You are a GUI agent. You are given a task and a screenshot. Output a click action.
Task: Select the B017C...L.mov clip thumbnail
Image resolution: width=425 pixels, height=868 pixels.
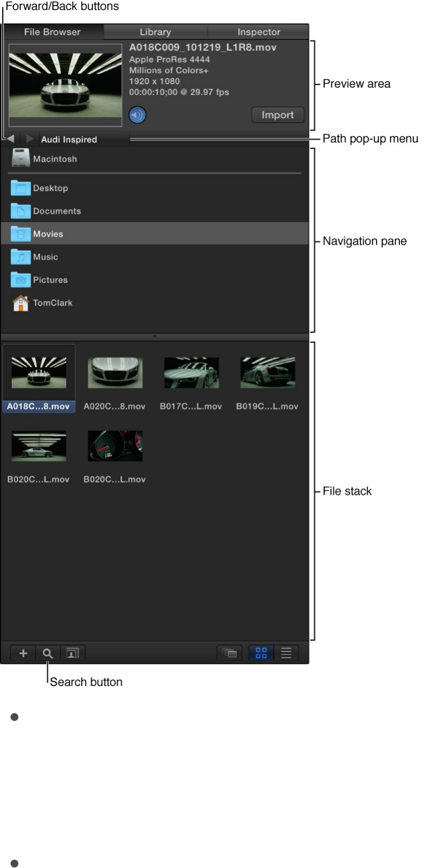(191, 372)
